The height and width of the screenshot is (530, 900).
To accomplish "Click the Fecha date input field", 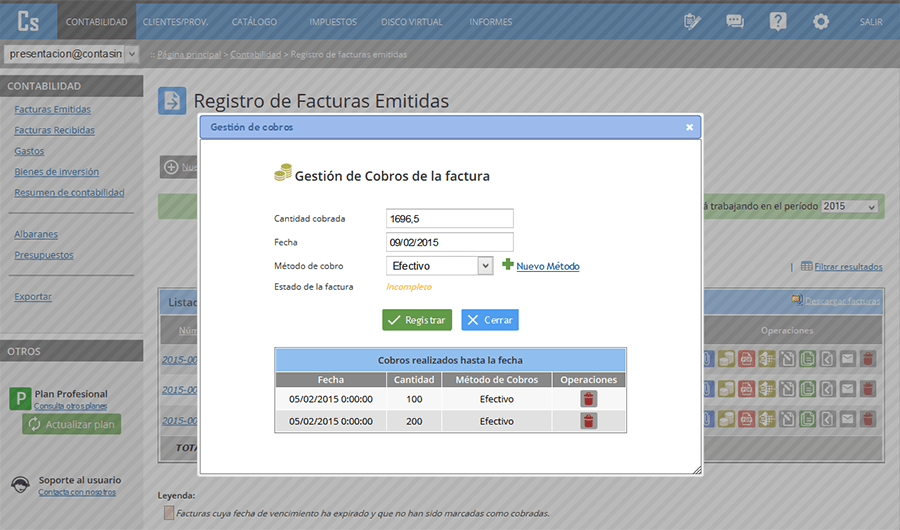I will point(449,242).
